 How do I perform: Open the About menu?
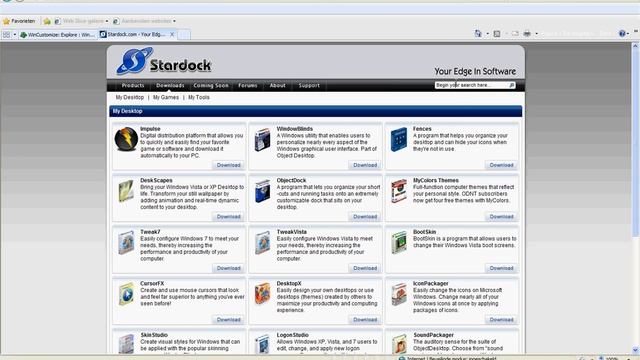278,85
